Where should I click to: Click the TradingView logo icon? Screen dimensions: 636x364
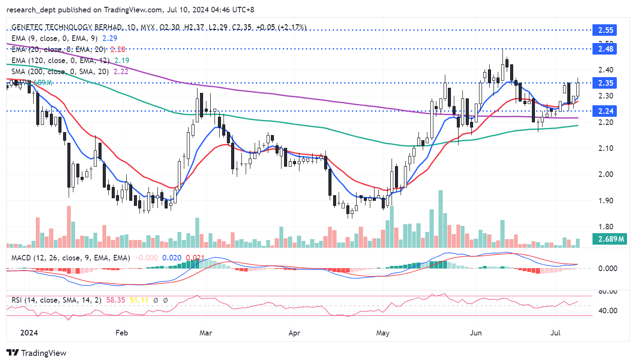[13, 353]
